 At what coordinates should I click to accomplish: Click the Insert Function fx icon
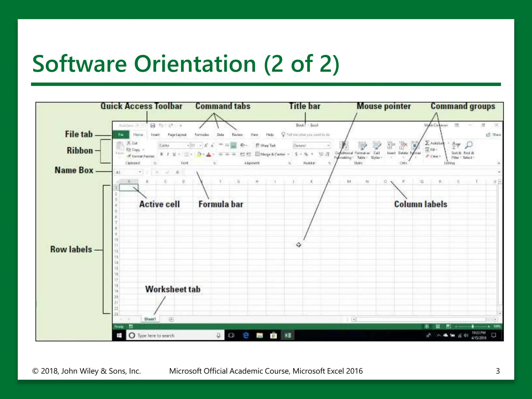(x=177, y=172)
